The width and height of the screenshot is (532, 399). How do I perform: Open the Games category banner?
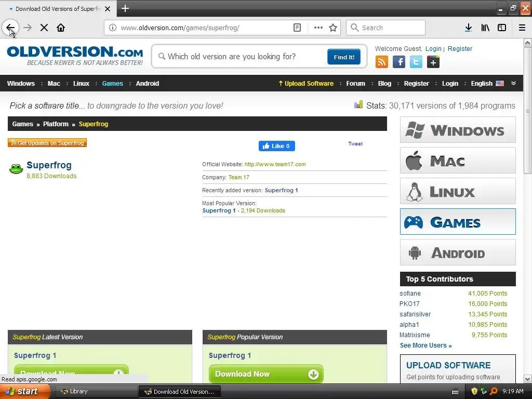(x=458, y=222)
